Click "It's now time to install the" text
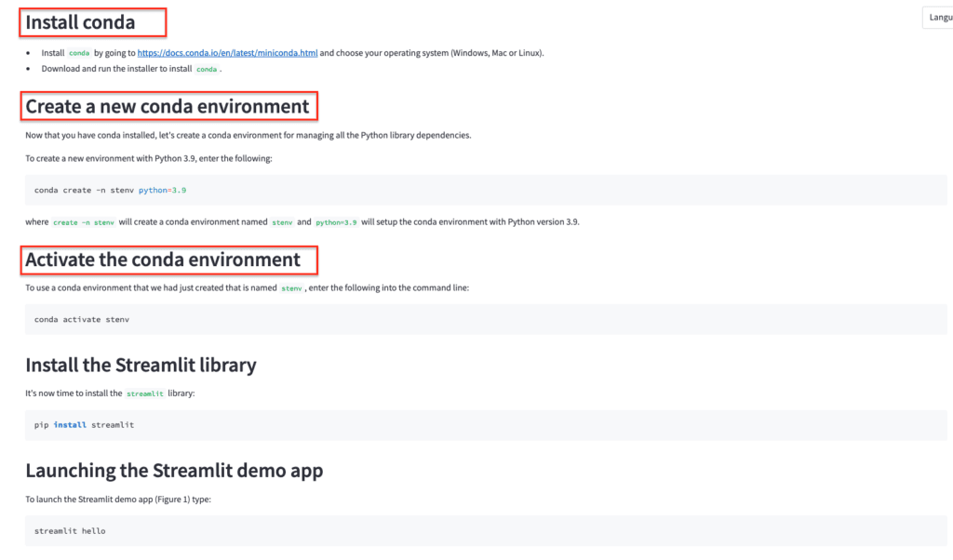This screenshot has height=560, width=953. pos(74,393)
